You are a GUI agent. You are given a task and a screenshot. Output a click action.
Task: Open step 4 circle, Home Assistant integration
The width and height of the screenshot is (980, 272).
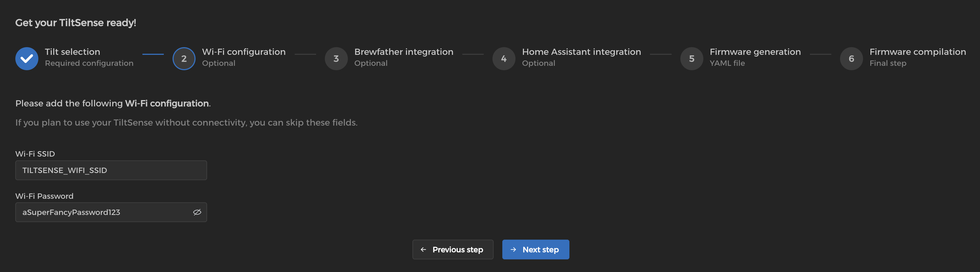(504, 58)
